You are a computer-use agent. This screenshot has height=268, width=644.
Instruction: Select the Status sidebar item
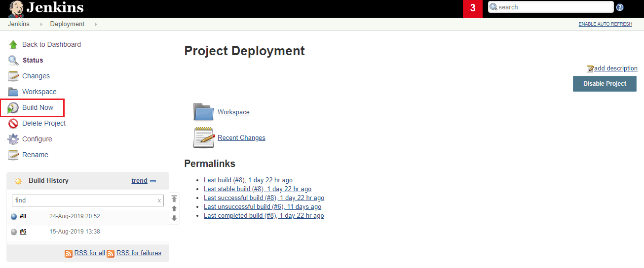pos(33,60)
